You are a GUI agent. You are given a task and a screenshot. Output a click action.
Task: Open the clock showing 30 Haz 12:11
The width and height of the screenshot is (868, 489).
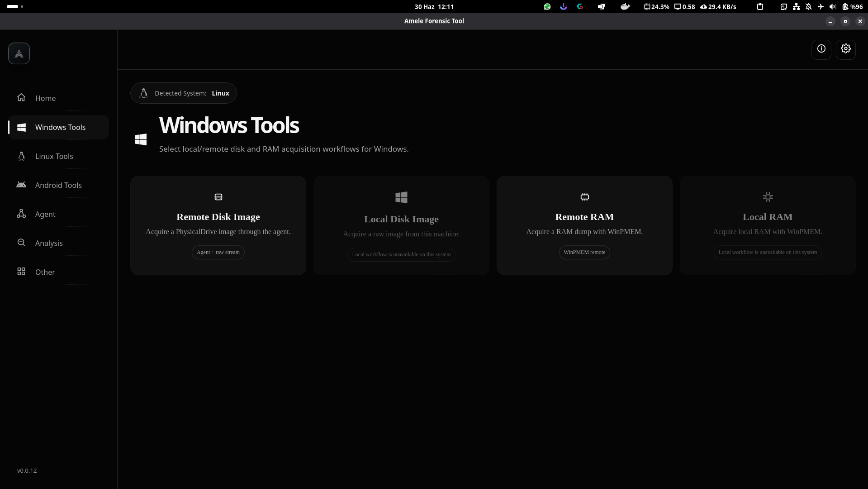(434, 7)
